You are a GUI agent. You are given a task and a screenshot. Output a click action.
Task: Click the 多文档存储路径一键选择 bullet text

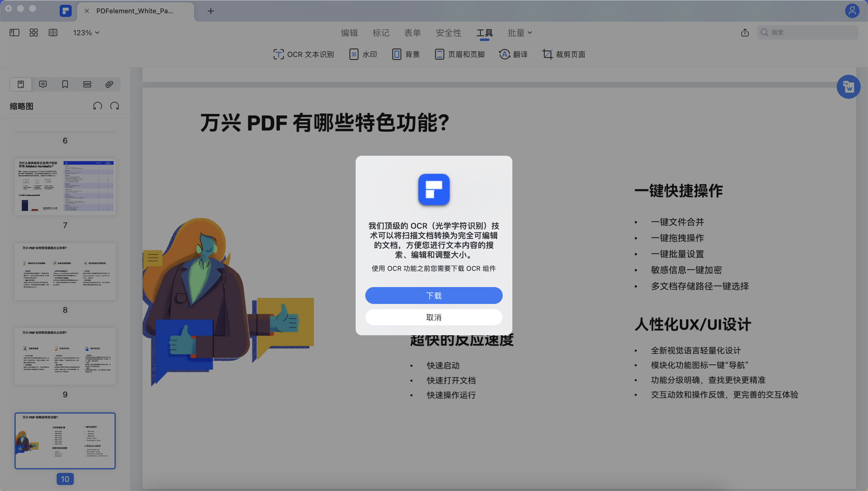click(x=700, y=286)
